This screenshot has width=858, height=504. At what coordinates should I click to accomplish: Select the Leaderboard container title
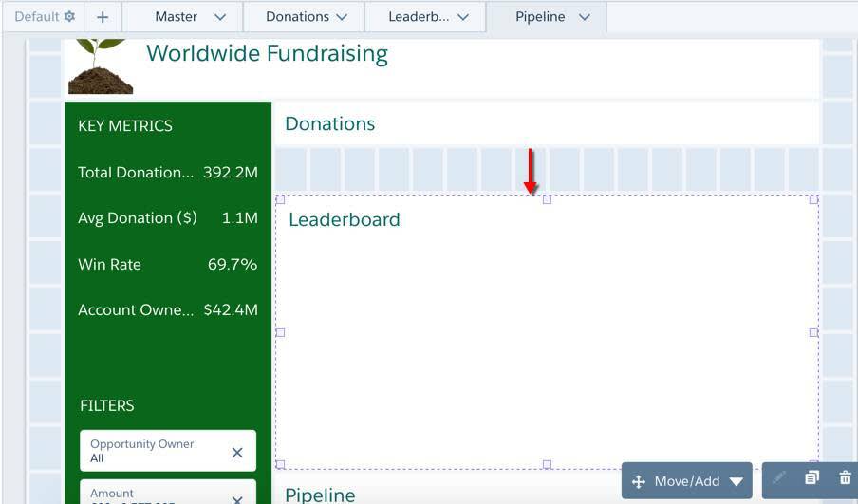point(345,219)
